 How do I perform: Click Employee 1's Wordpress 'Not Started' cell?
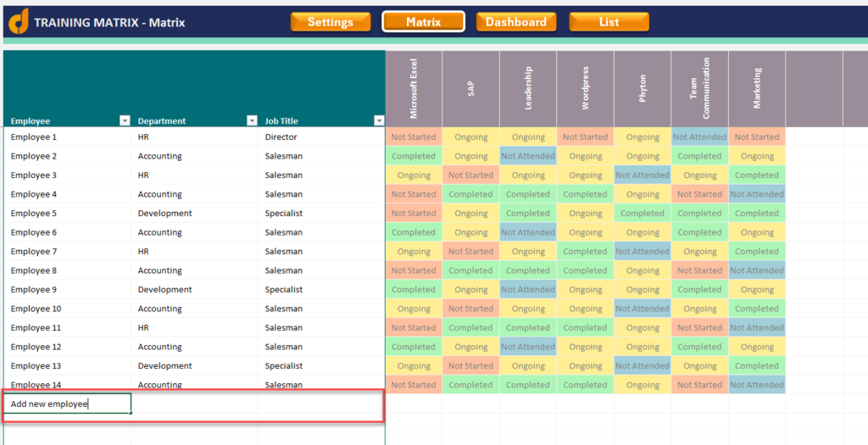pos(586,136)
